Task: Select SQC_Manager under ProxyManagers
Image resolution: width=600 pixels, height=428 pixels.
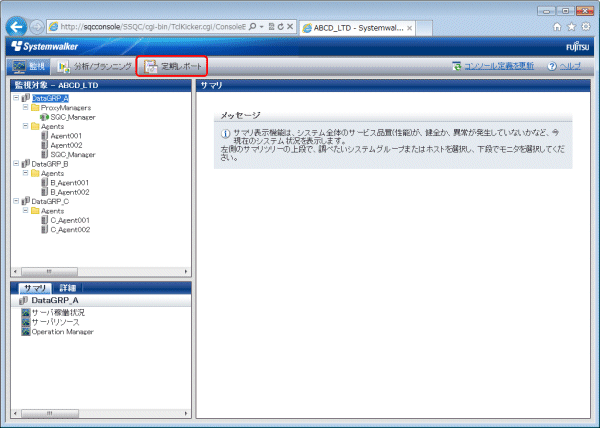Action: click(x=73, y=117)
